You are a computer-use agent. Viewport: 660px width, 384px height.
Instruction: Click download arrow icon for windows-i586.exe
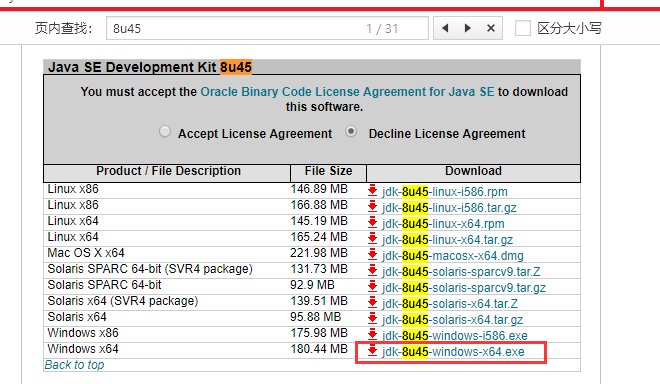click(x=372, y=334)
